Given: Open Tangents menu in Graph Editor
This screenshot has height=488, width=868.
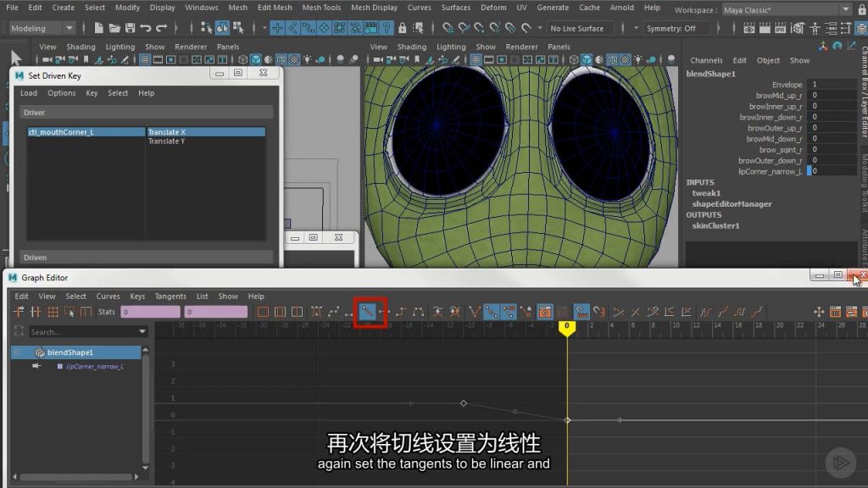Looking at the screenshot, I should click(x=170, y=296).
